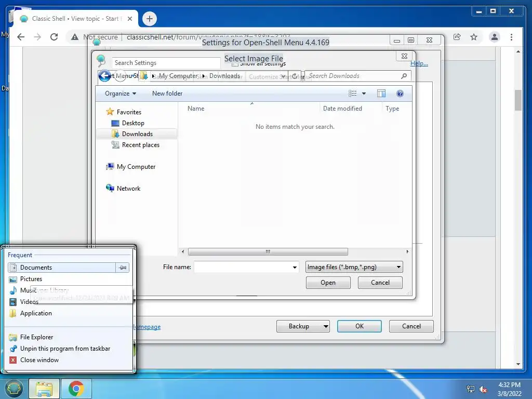Open the Backup dropdown arrow

tap(325, 326)
